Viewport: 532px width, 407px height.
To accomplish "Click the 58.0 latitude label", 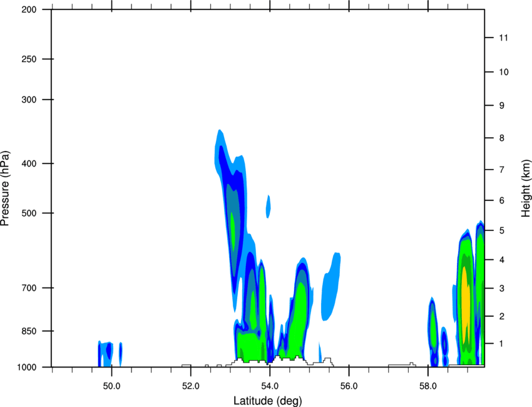I will pyautogui.click(x=428, y=386).
